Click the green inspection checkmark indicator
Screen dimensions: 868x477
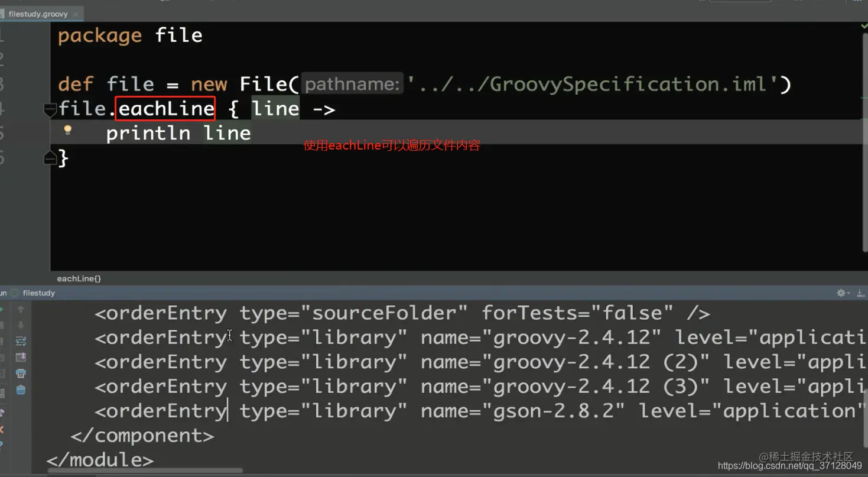pos(864,27)
